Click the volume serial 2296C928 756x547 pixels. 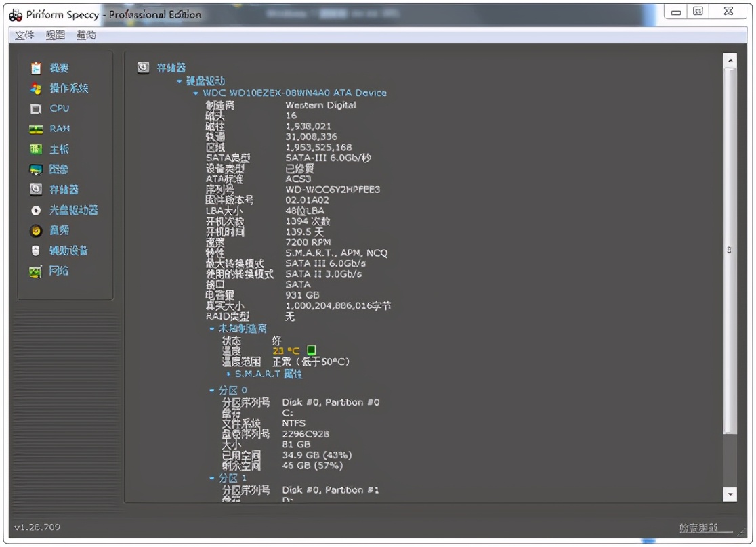pos(306,434)
